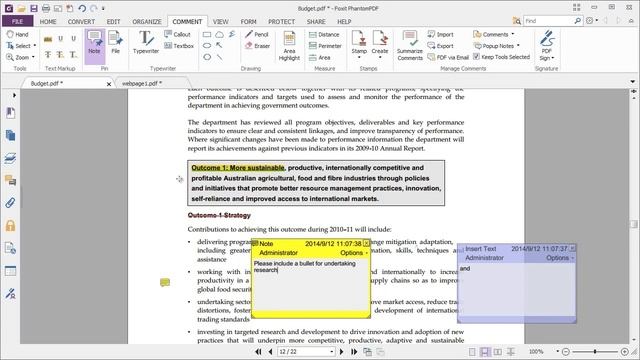Viewport: 640px width, 360px height.
Task: Jump to the first page
Action: point(258,351)
